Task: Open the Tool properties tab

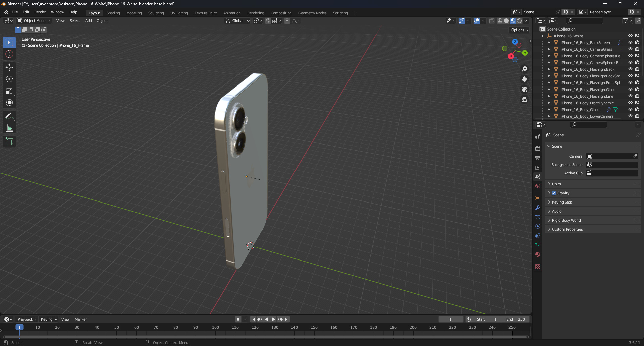Action: [x=538, y=136]
